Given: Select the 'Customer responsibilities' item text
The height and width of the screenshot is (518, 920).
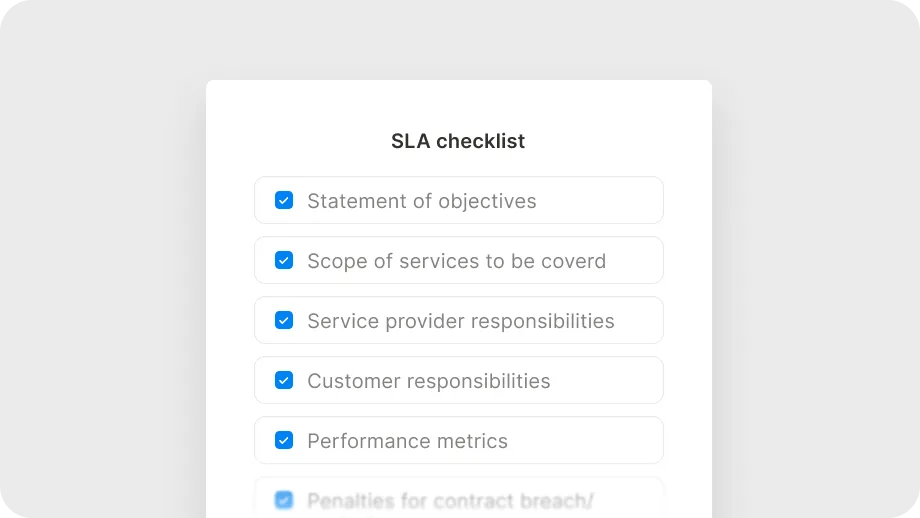Looking at the screenshot, I should (428, 381).
